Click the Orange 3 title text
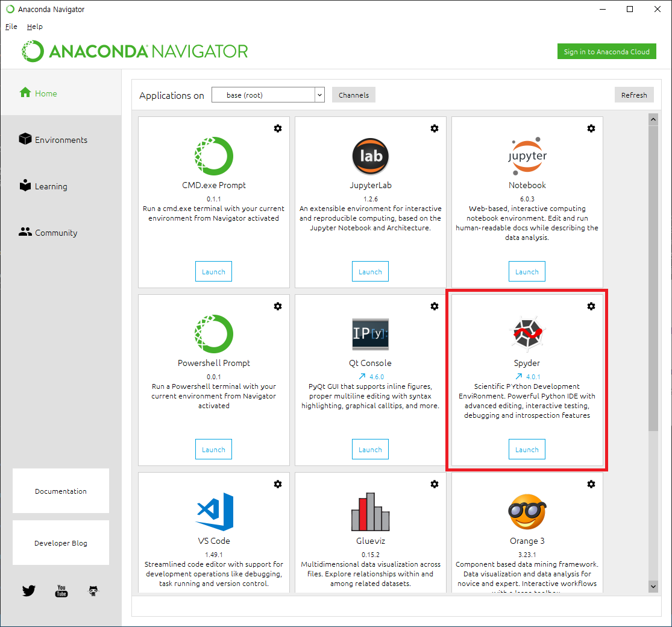Screen dimensions: 672x627 coord(527,541)
